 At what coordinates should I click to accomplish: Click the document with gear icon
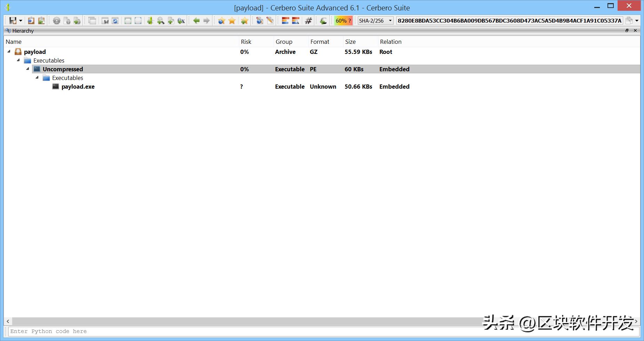click(67, 21)
